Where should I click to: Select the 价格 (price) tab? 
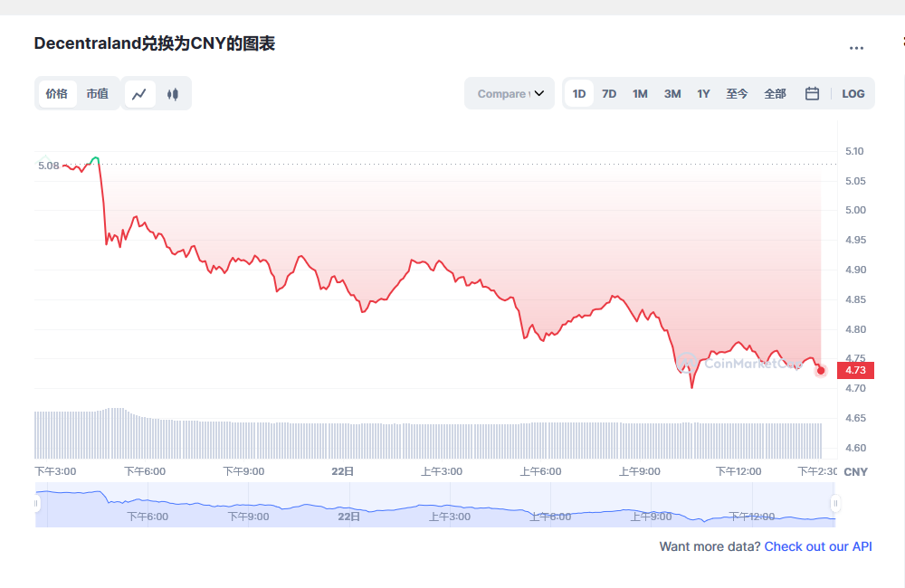[x=56, y=94]
